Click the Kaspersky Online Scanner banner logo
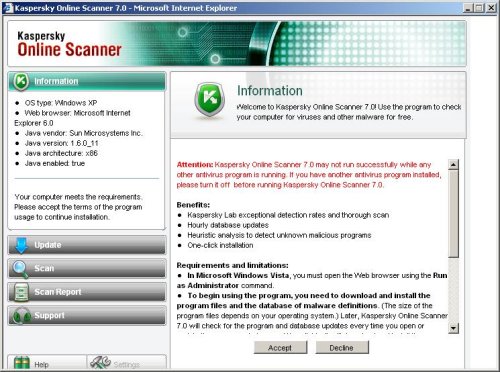This screenshot has height=372, width=500. [69, 44]
